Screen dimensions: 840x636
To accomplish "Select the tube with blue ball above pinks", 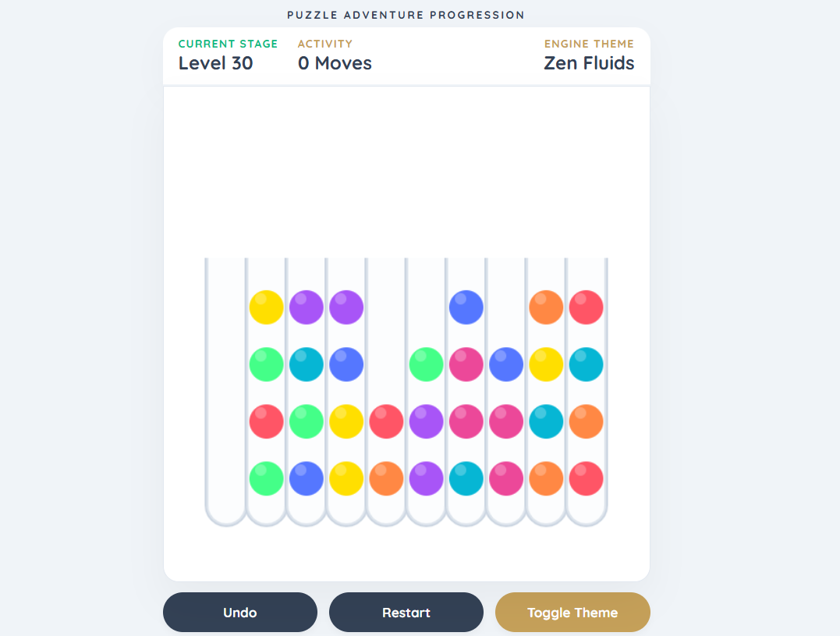I will point(466,392).
